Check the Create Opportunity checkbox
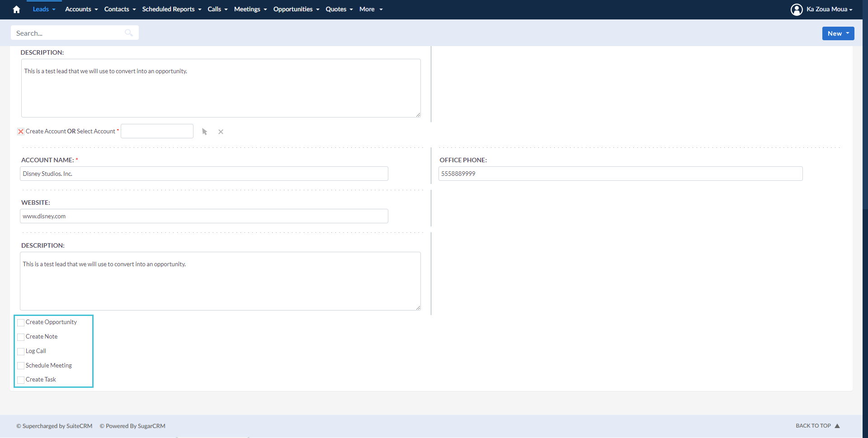This screenshot has height=438, width=868. pos(21,322)
